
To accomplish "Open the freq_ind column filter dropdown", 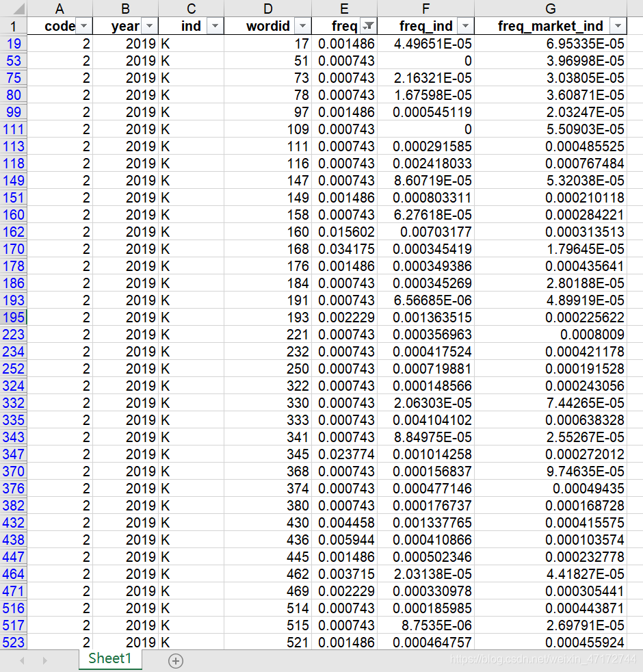I will pyautogui.click(x=465, y=26).
